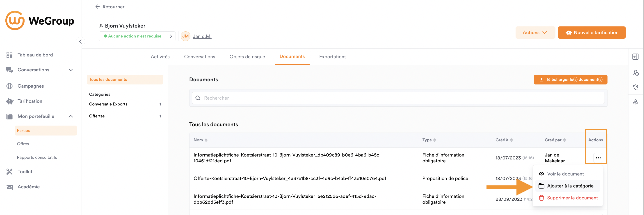
Task: Click the Académie envelope icon
Action: (x=9, y=187)
